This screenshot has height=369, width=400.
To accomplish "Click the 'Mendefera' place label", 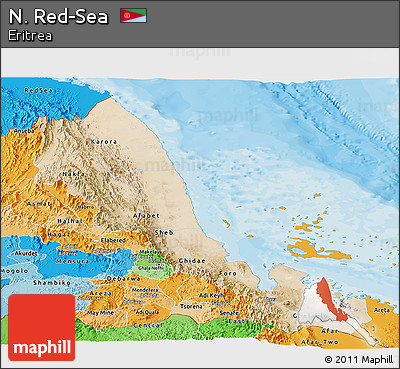I will [145, 290].
